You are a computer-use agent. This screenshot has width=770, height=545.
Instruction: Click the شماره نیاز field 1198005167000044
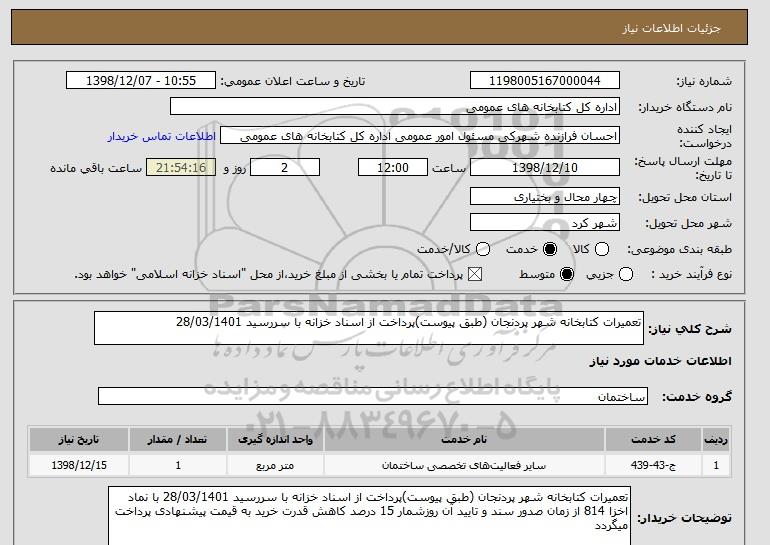point(545,81)
